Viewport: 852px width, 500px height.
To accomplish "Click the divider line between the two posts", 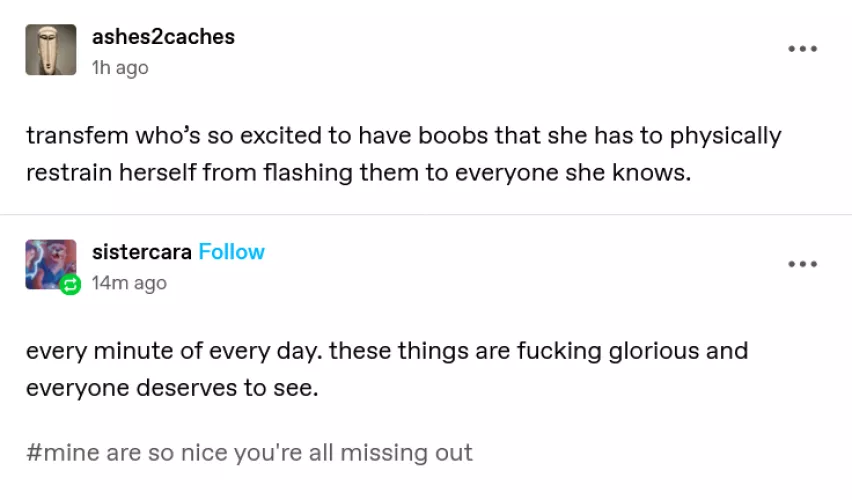I will tap(426, 215).
